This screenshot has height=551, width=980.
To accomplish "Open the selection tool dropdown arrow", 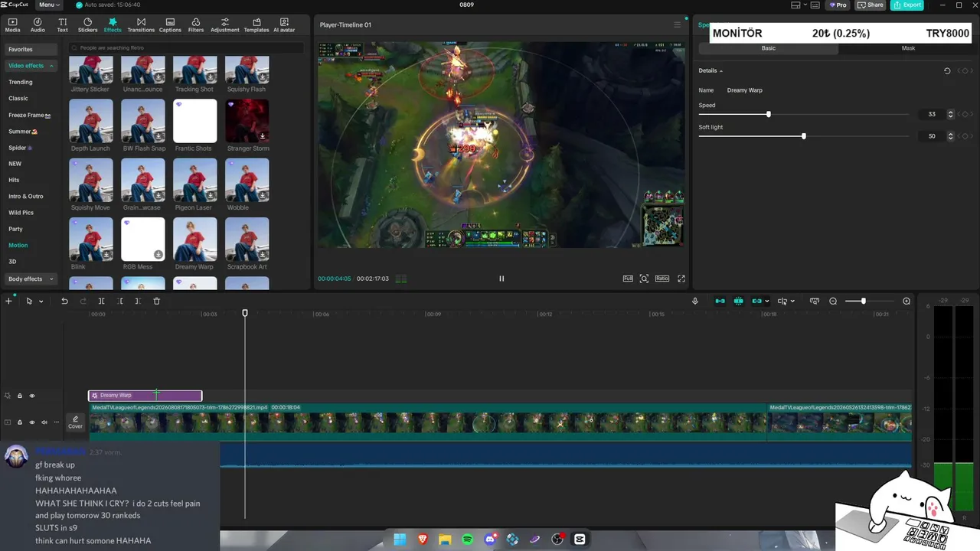I will (41, 302).
